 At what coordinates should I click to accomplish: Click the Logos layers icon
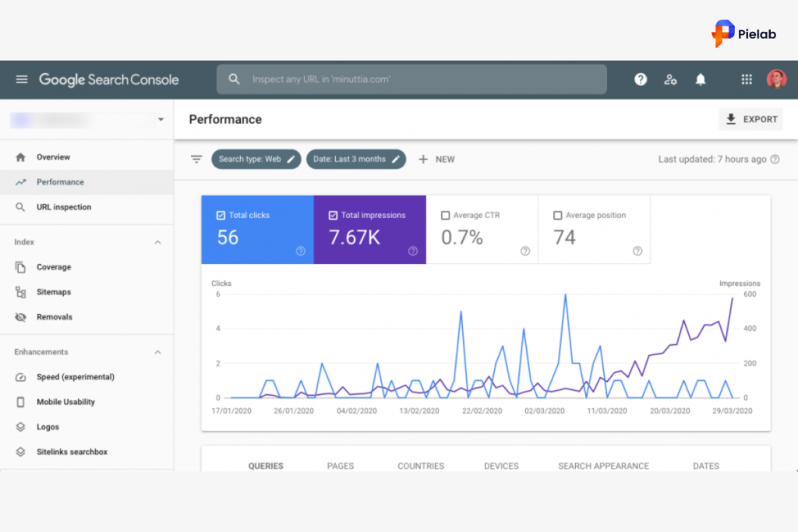coord(20,427)
